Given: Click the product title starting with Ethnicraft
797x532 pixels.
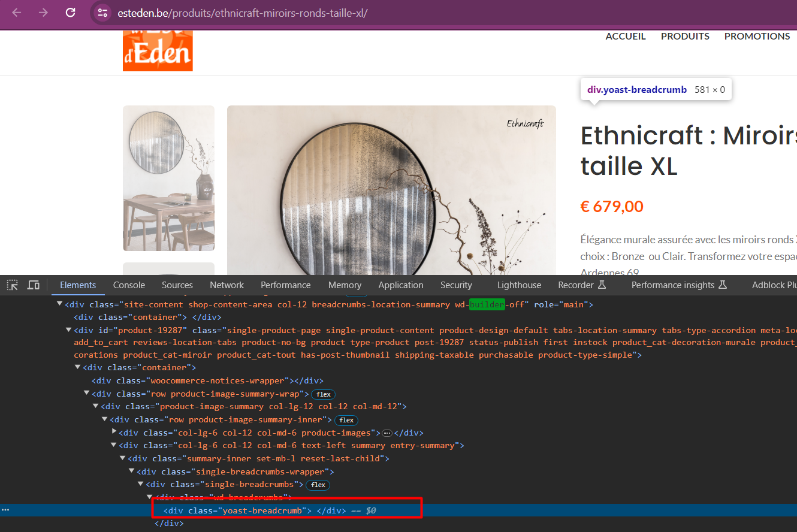Looking at the screenshot, I should (x=689, y=151).
